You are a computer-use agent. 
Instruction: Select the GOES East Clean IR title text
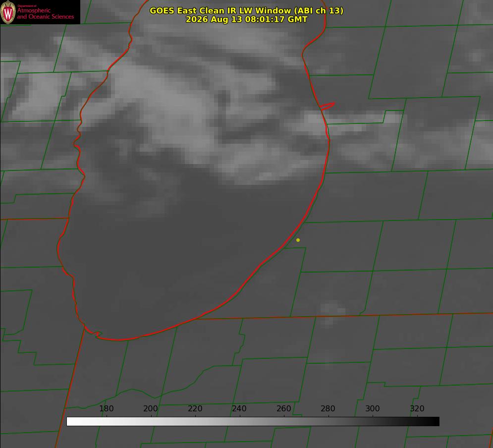[x=247, y=10]
